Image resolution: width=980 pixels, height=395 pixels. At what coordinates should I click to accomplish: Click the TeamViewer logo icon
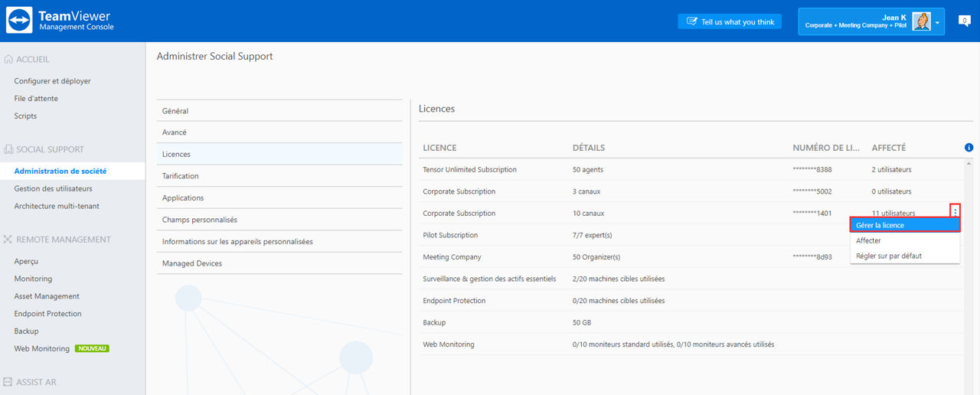click(20, 21)
